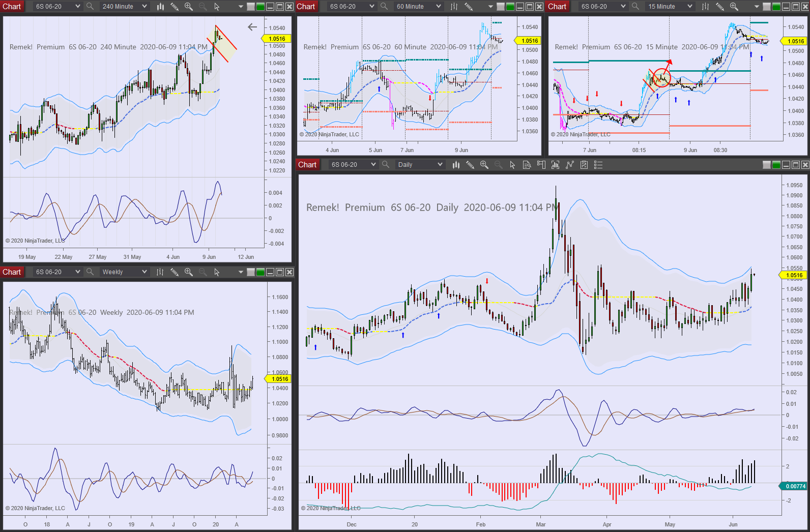The width and height of the screenshot is (810, 532).
Task: Zoom out on the Weekly chart
Action: (x=202, y=272)
